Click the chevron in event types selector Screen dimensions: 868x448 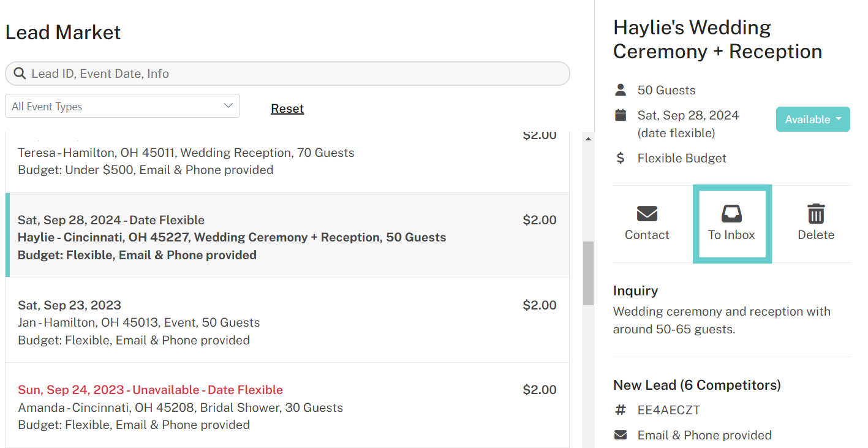click(228, 106)
